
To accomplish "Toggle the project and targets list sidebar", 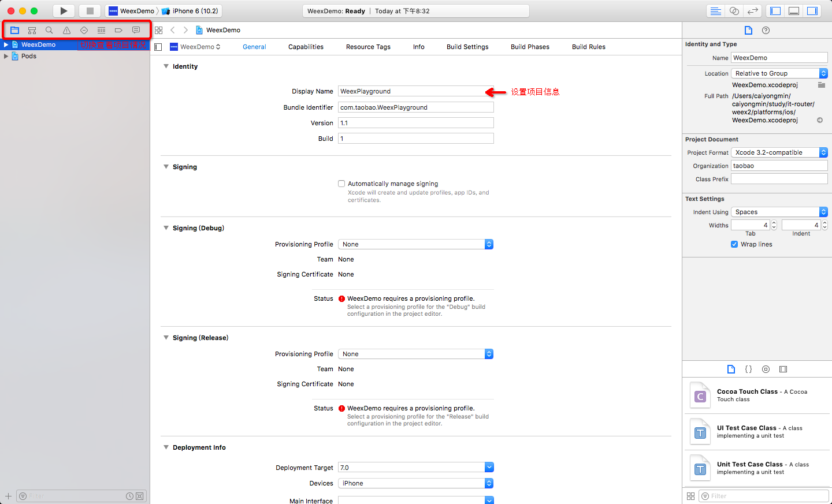I will [158, 47].
